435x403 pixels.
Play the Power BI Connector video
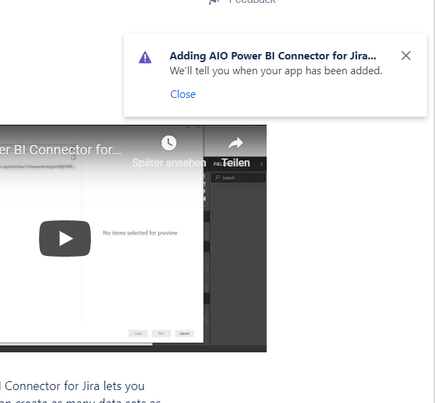click(x=65, y=238)
